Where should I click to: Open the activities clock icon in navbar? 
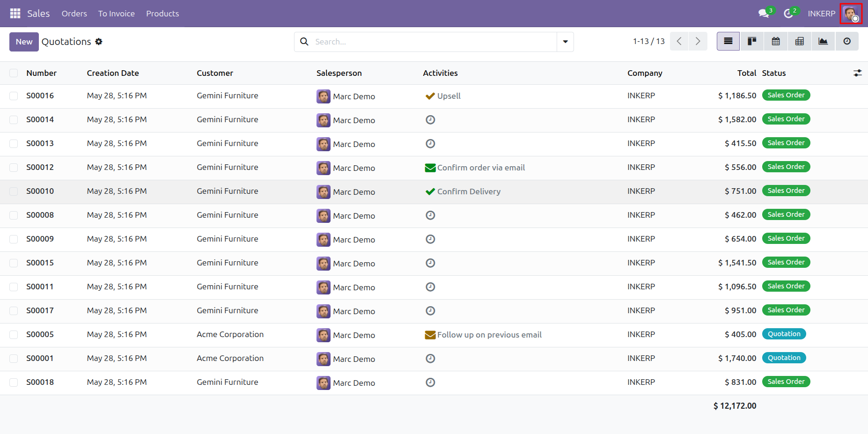(789, 14)
